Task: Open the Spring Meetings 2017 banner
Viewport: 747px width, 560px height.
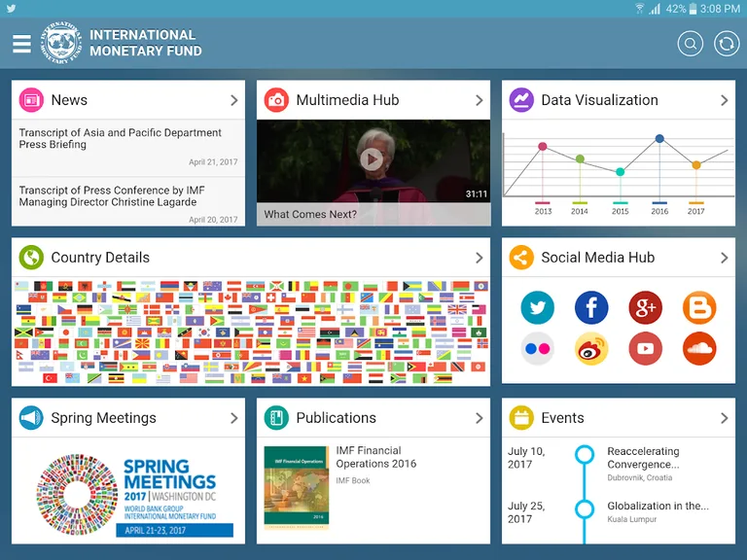Action: (134, 495)
